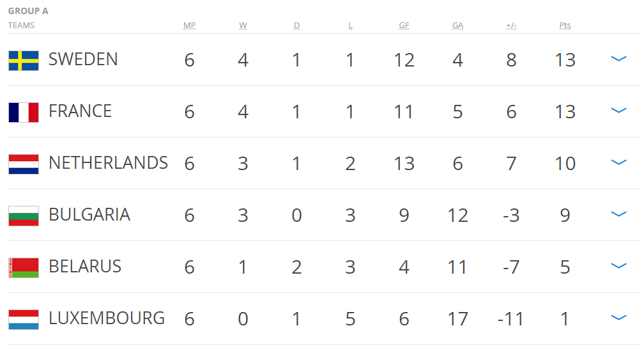This screenshot has height=351, width=644.
Task: Select the LUXEMBOURG team name
Action: (x=107, y=318)
